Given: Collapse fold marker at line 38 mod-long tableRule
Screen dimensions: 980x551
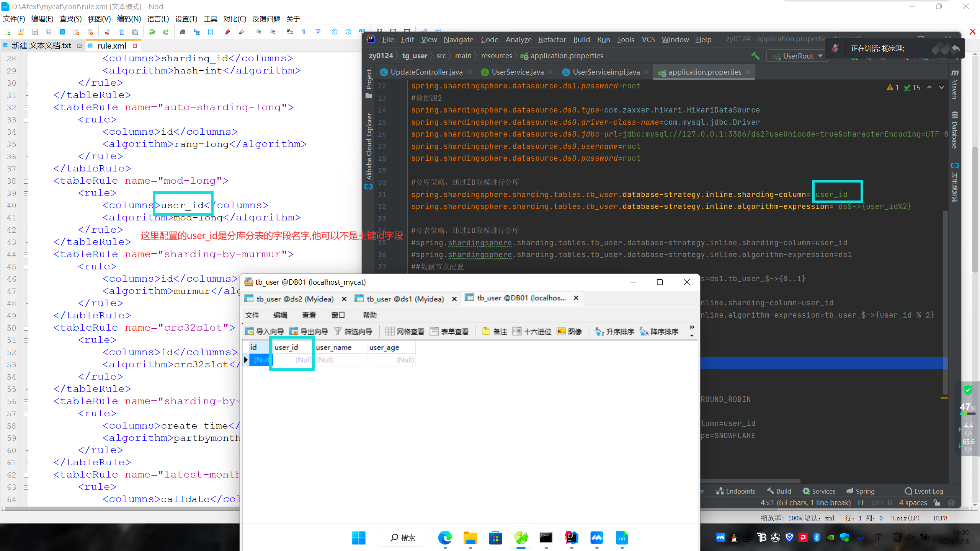Looking at the screenshot, I should [x=26, y=181].
